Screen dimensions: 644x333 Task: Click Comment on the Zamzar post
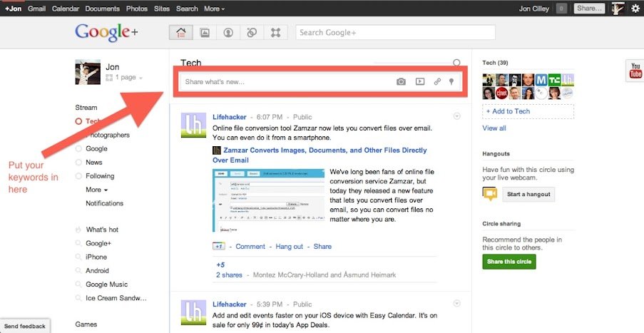pyautogui.click(x=250, y=246)
